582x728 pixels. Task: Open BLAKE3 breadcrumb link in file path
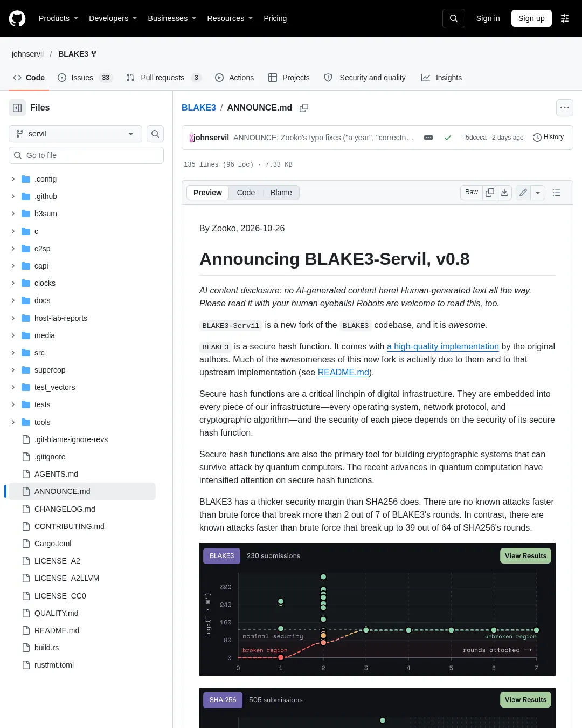[x=199, y=108]
